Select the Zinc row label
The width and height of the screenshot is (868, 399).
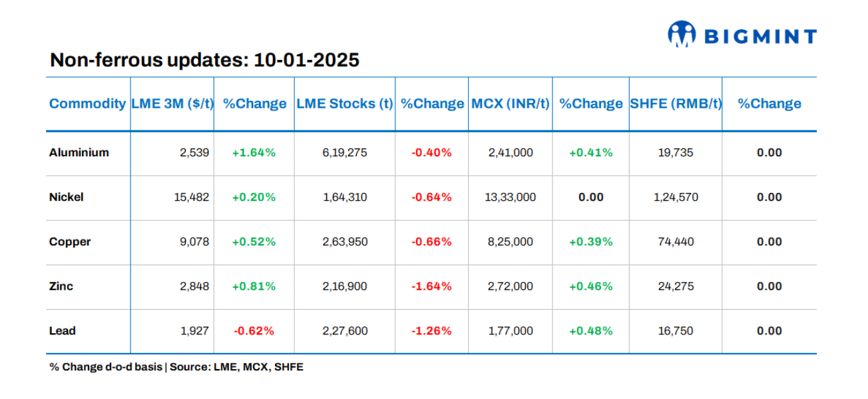point(61,286)
